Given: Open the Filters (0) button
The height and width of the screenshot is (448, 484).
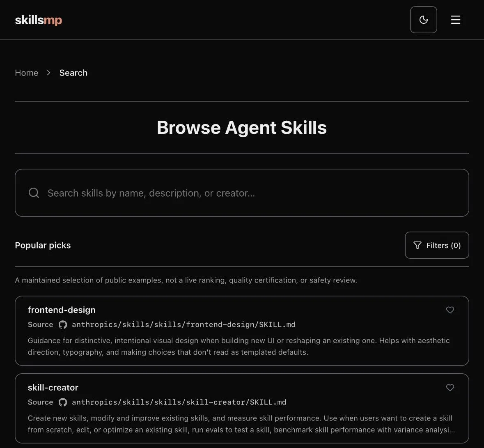Looking at the screenshot, I should [x=437, y=245].
